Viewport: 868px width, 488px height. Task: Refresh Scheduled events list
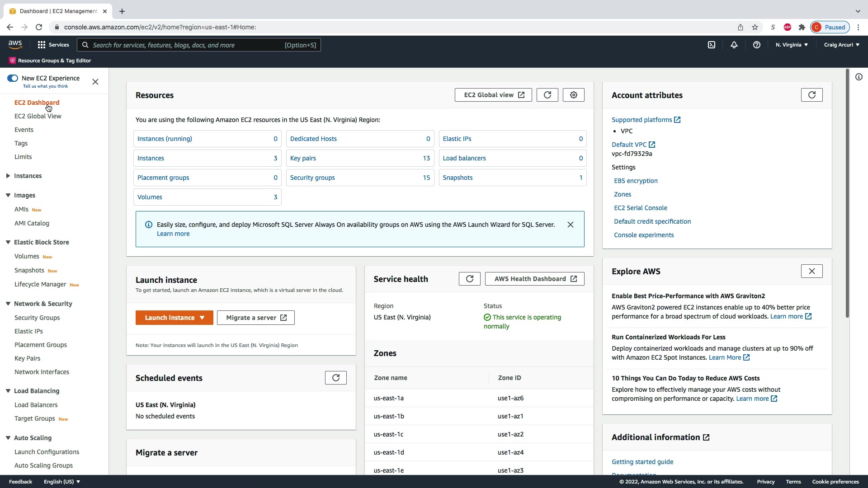coord(335,378)
